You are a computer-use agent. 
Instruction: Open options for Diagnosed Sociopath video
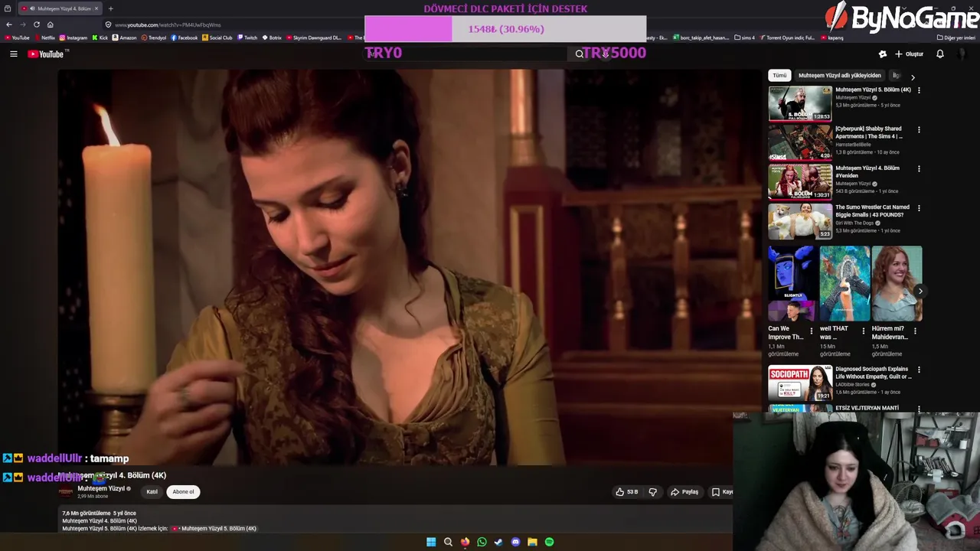pos(919,370)
